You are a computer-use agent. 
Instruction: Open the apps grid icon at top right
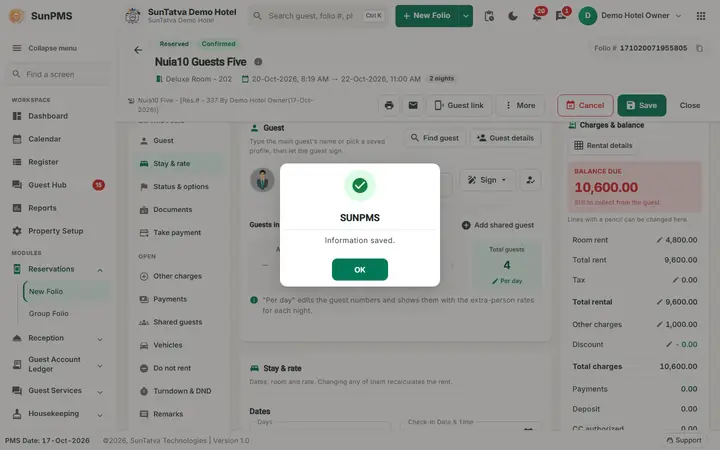(x=701, y=16)
